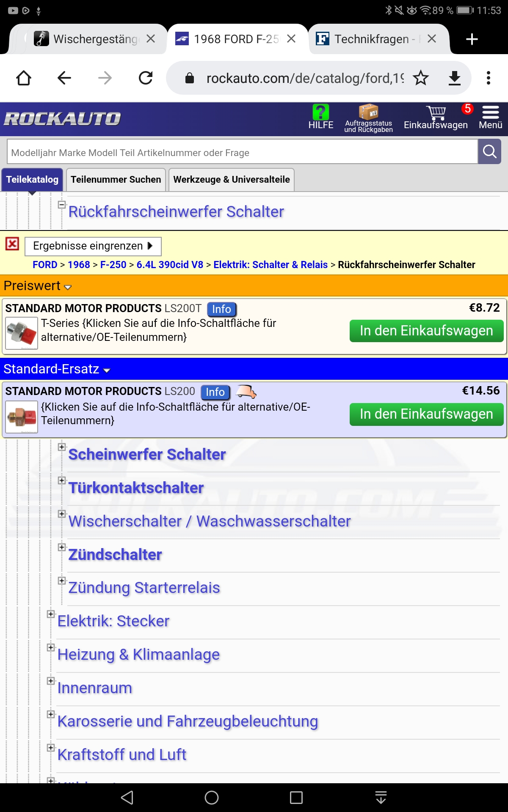
Task: Collapse Rückfahrscheinwerfer Schalter node
Action: point(62,205)
